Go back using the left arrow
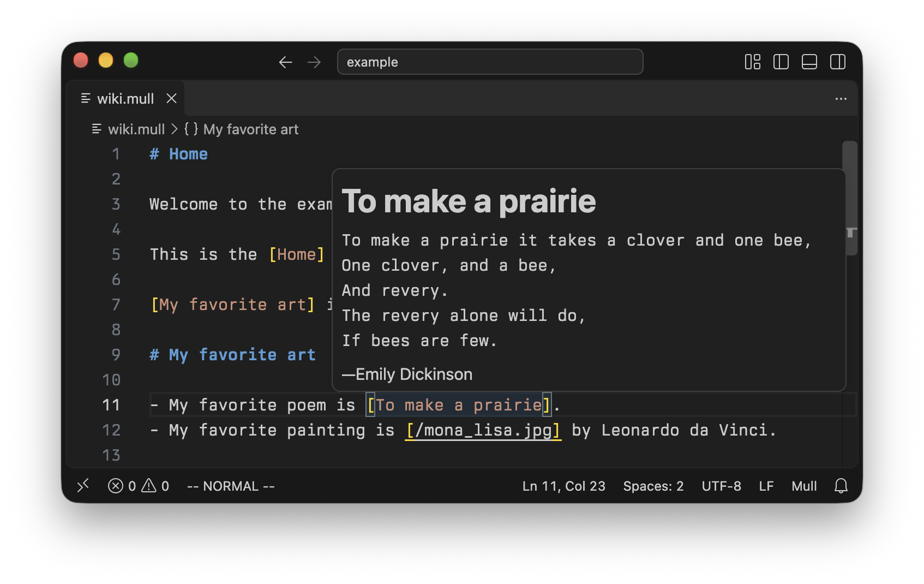 pyautogui.click(x=285, y=62)
